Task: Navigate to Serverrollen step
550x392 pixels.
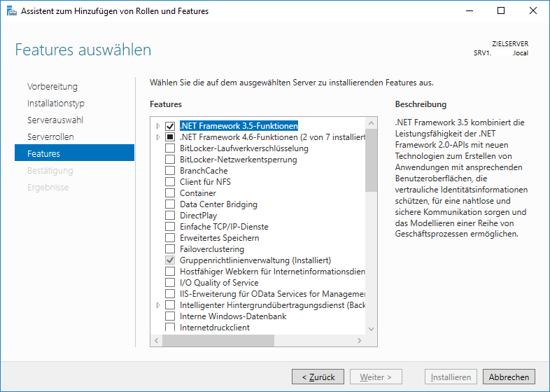Action: (50, 137)
